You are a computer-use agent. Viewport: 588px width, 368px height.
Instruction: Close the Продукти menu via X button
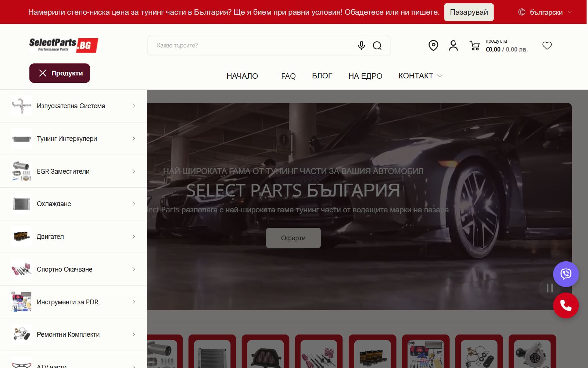(43, 73)
